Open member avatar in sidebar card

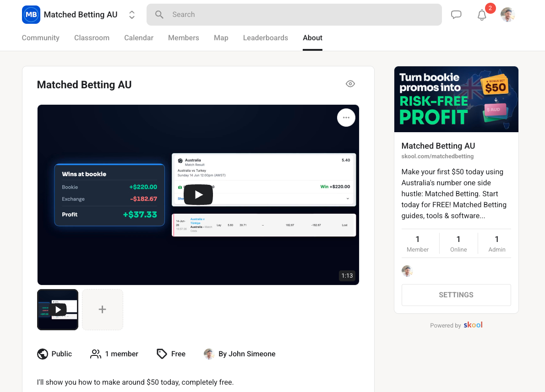click(407, 271)
